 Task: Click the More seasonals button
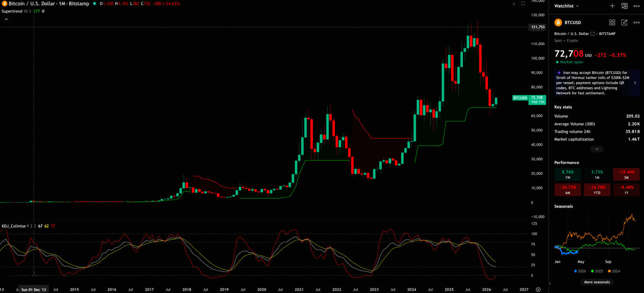(x=597, y=282)
